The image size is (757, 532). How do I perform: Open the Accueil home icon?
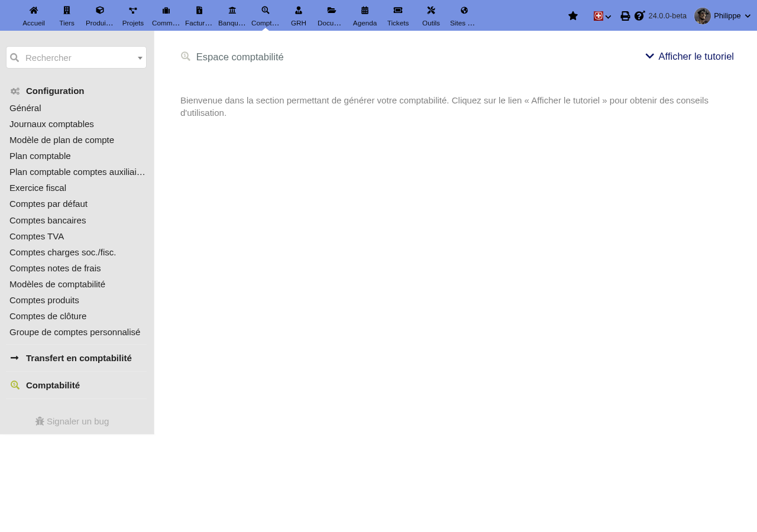point(34,10)
